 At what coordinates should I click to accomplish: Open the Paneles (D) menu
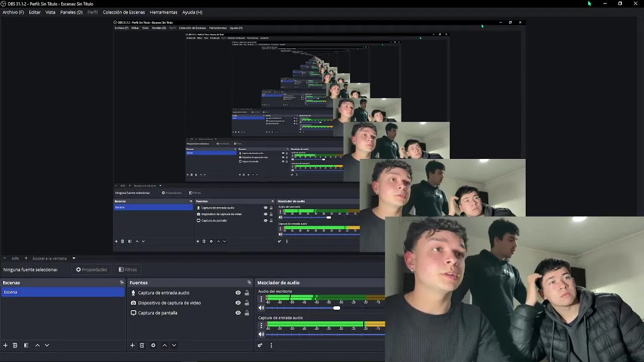pos(71,12)
